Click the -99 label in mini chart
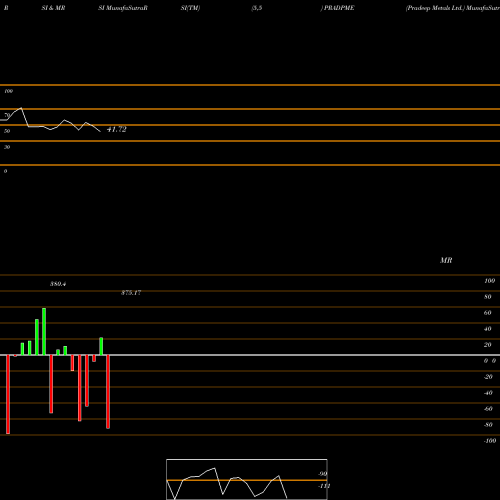The width and height of the screenshot is (500, 500). tap(322, 474)
